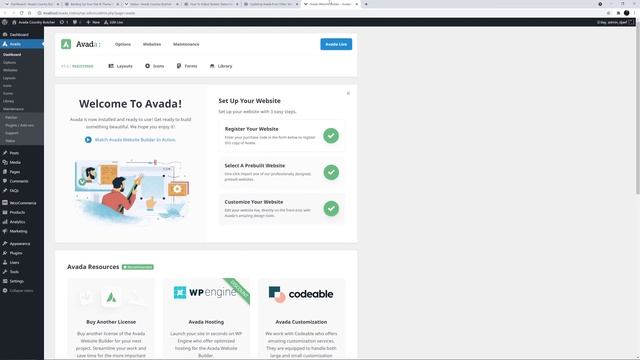The image size is (640, 360).
Task: Open Maintenance in Avada sidebar submenu
Action: (x=13, y=109)
